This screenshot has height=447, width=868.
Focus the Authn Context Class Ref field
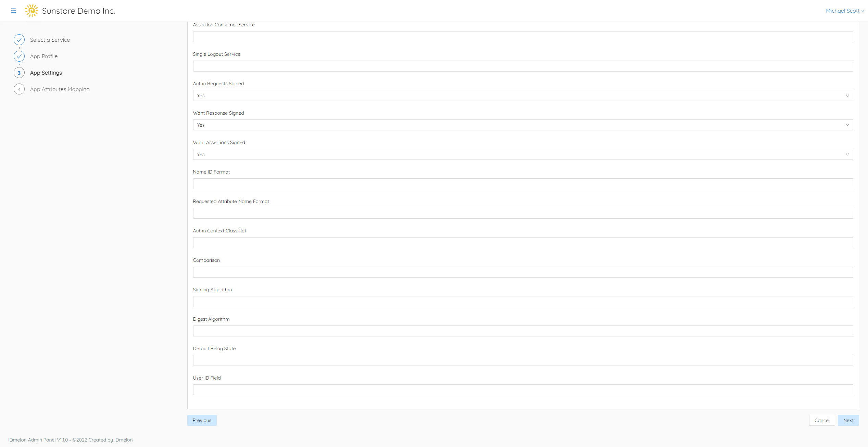click(x=523, y=243)
